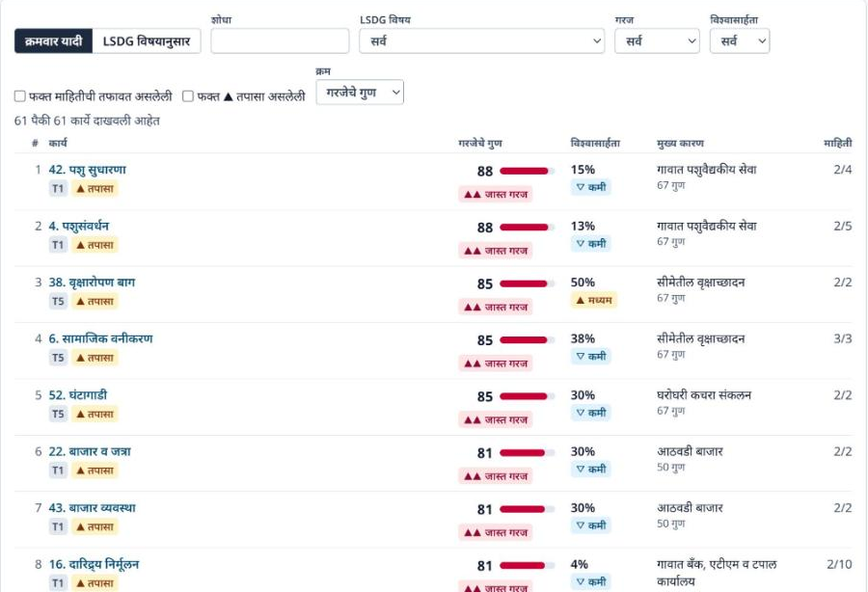Click the शोधा search input field
This screenshot has height=592, width=868.
tap(280, 40)
